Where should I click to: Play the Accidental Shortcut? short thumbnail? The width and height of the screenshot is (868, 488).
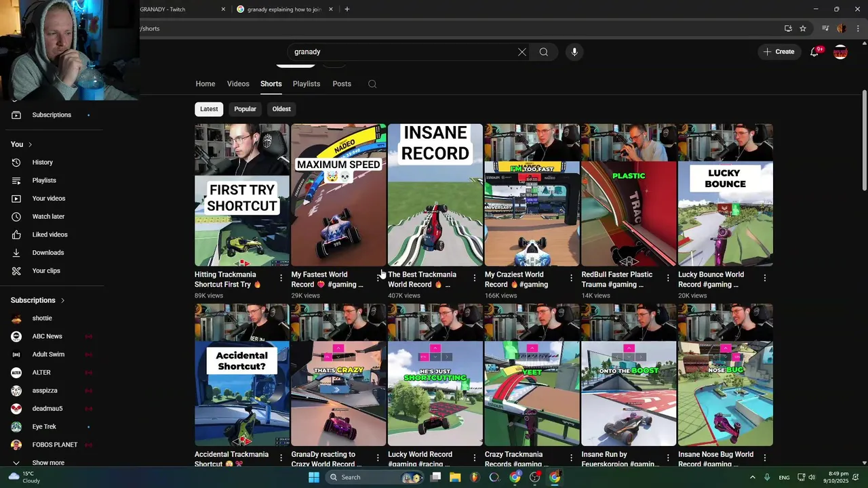[x=242, y=375]
